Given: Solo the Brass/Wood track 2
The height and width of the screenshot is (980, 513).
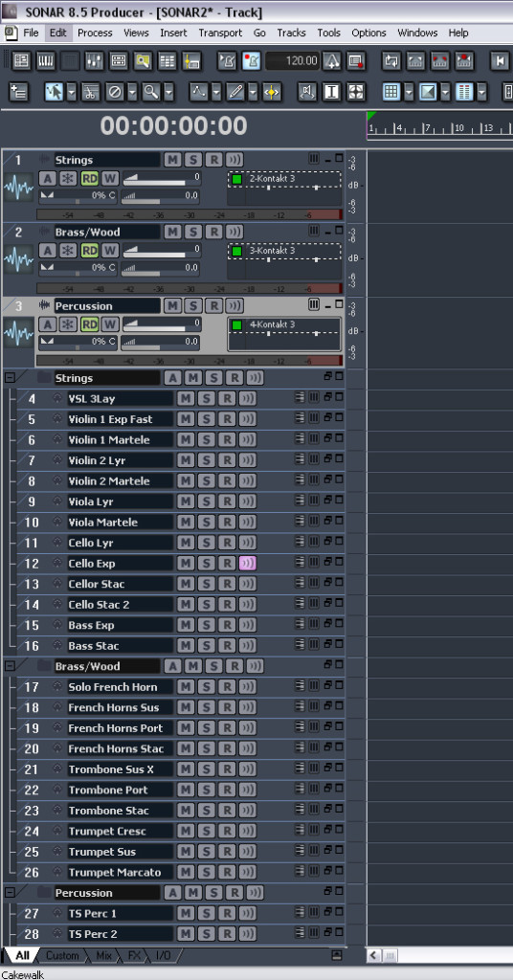Looking at the screenshot, I should tap(193, 232).
